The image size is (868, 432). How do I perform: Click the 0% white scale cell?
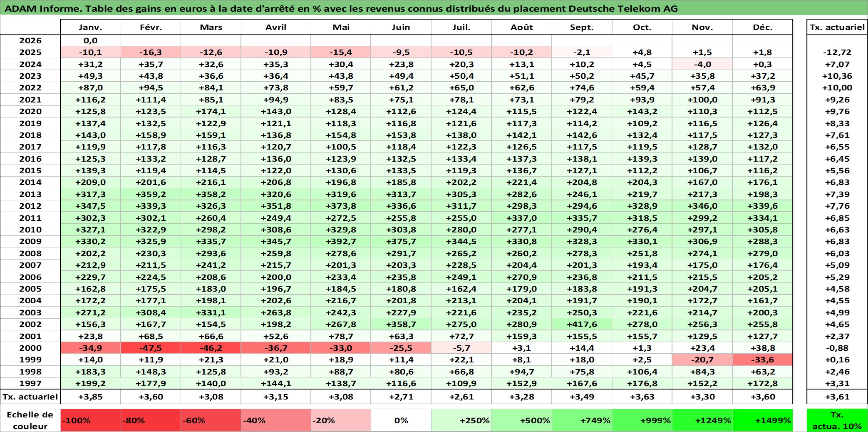click(401, 420)
